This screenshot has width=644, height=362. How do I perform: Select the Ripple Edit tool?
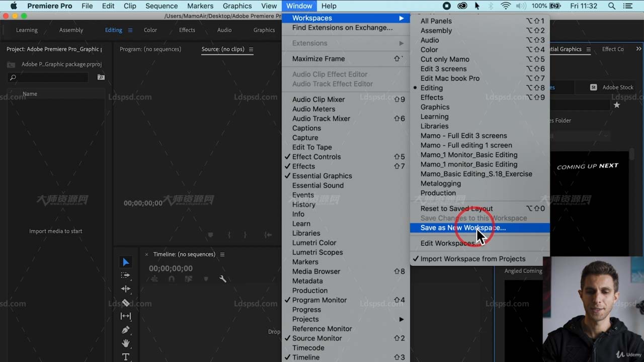point(126,289)
